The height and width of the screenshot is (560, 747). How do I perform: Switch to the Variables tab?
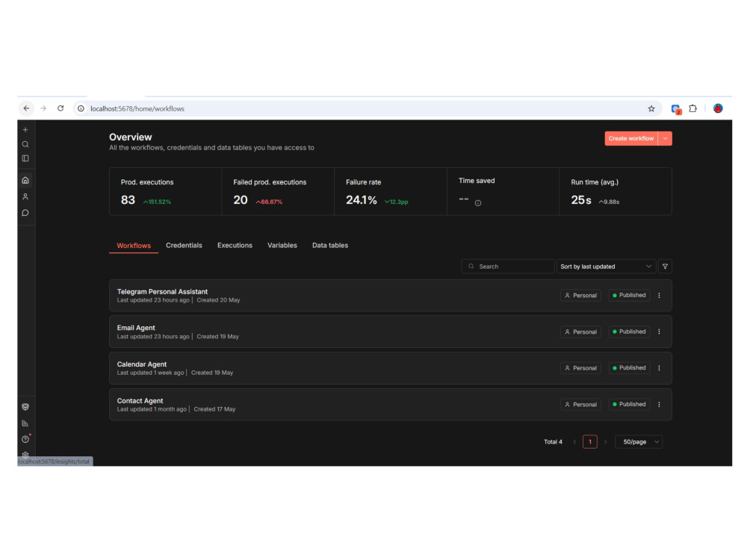coord(282,245)
